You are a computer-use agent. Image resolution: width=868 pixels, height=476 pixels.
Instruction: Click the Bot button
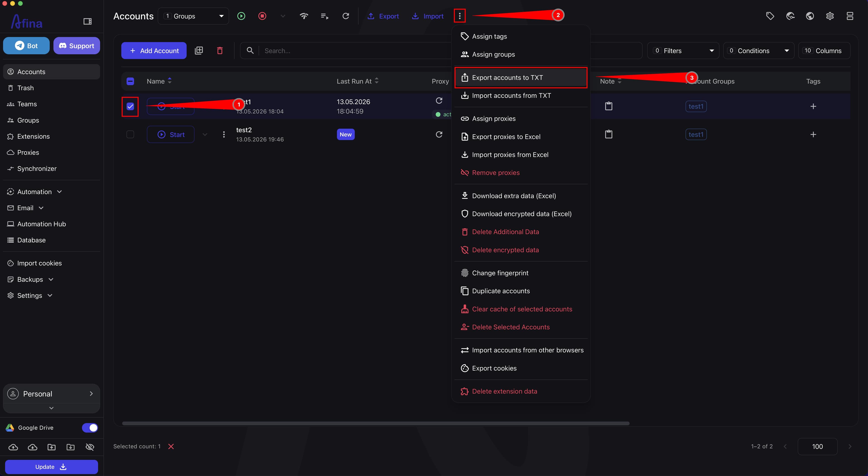tap(26, 45)
